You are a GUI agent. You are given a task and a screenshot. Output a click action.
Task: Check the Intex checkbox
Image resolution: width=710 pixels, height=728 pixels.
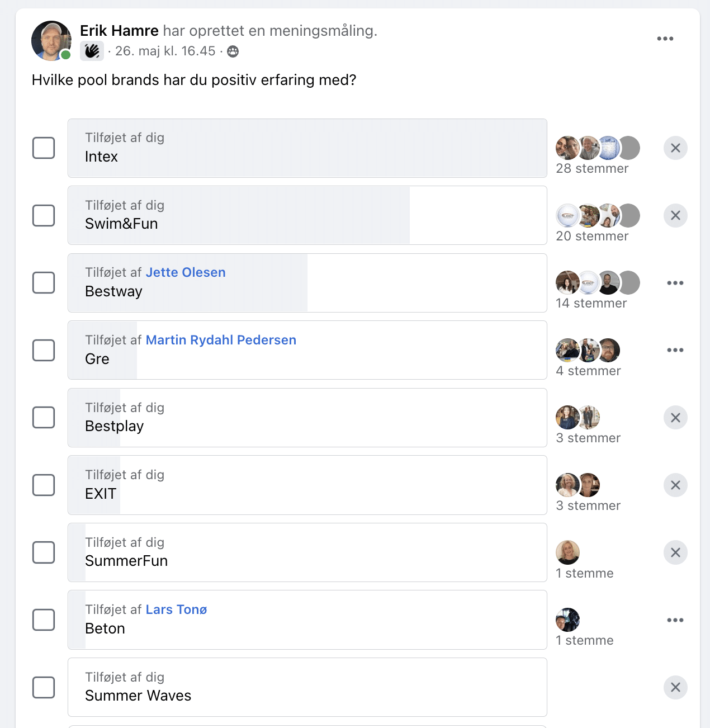(44, 148)
